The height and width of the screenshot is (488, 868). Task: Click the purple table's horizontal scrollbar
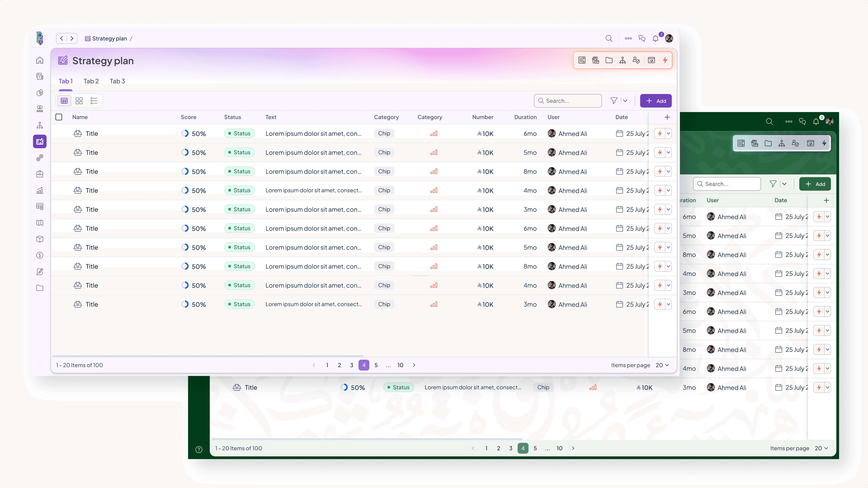click(x=208, y=356)
